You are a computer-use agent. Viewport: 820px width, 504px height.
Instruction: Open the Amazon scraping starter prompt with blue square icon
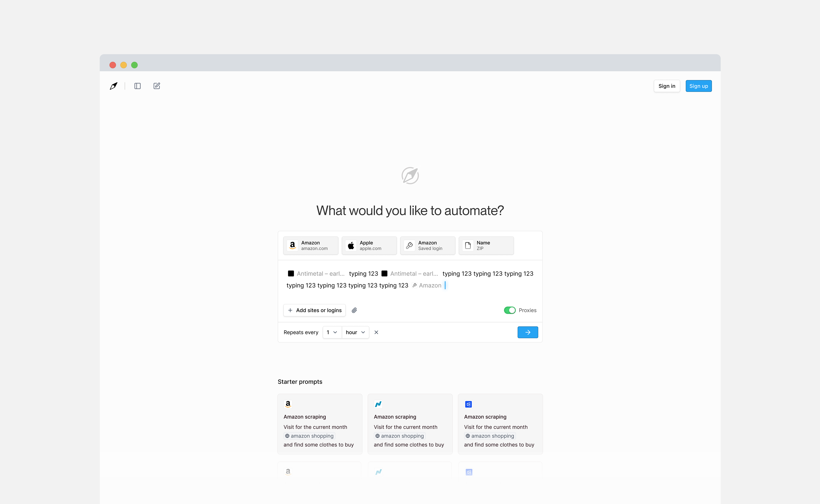(x=500, y=424)
